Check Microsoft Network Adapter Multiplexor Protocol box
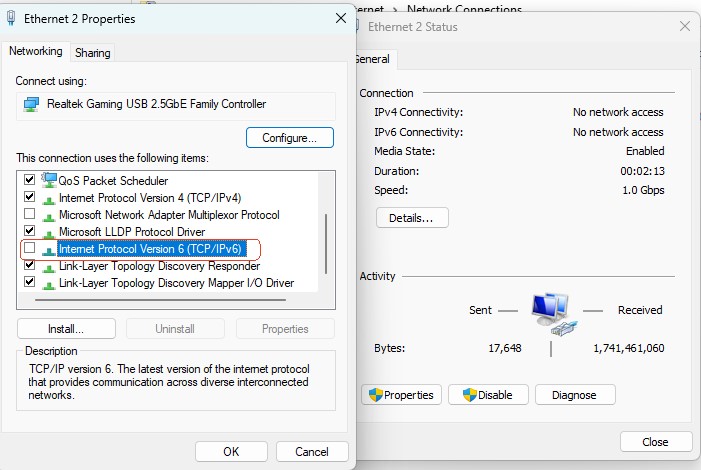The width and height of the screenshot is (701, 470). 30,215
